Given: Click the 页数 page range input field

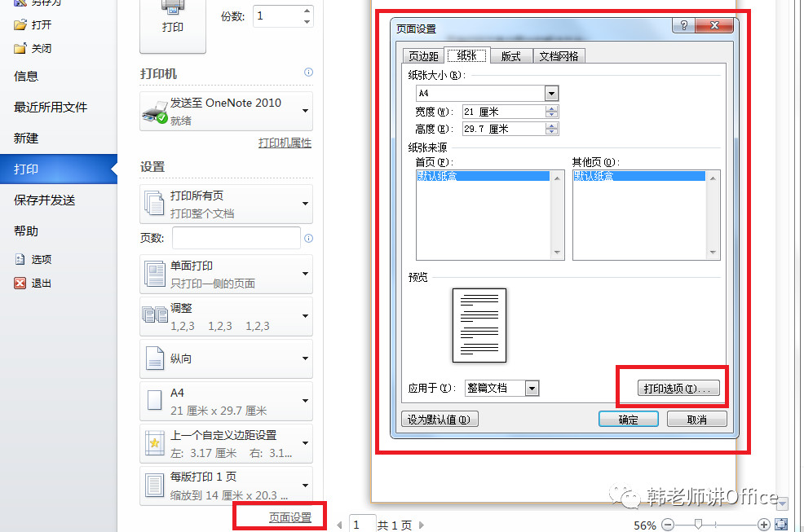Looking at the screenshot, I should tap(235, 237).
